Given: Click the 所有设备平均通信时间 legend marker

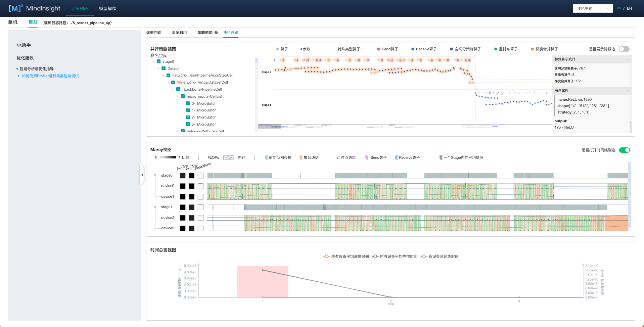Looking at the screenshot, I should click(326, 256).
